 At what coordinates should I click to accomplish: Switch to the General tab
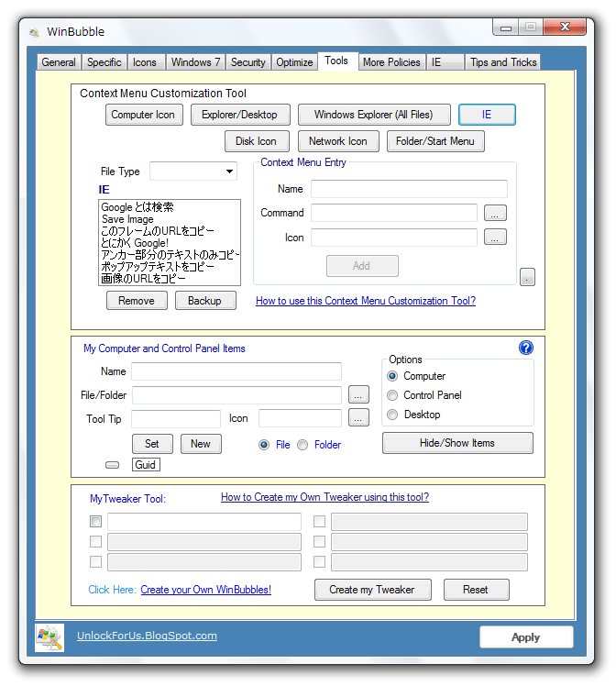pyautogui.click(x=59, y=62)
